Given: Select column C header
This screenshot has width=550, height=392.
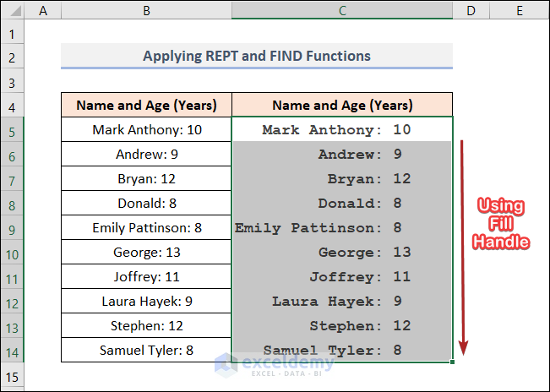Looking at the screenshot, I should pos(342,11).
